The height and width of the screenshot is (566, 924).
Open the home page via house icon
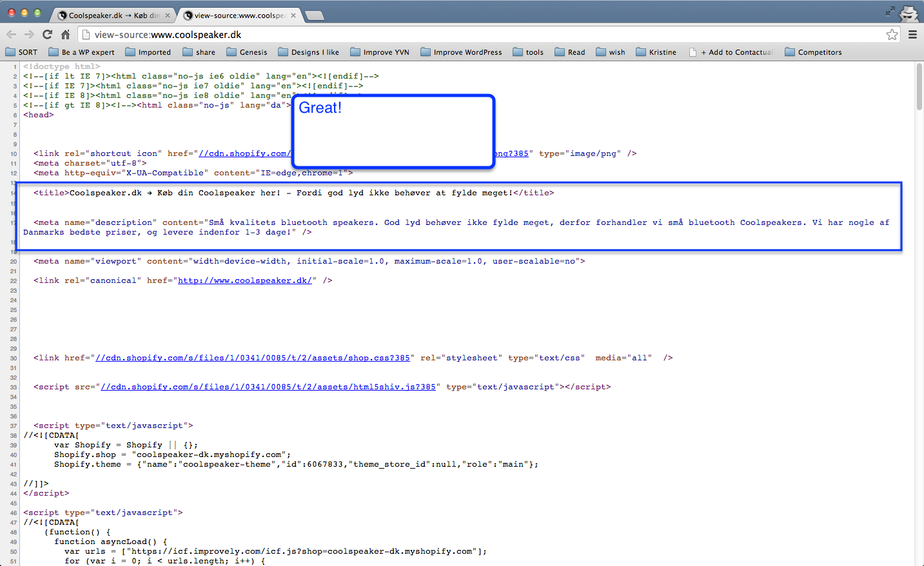[x=65, y=35]
